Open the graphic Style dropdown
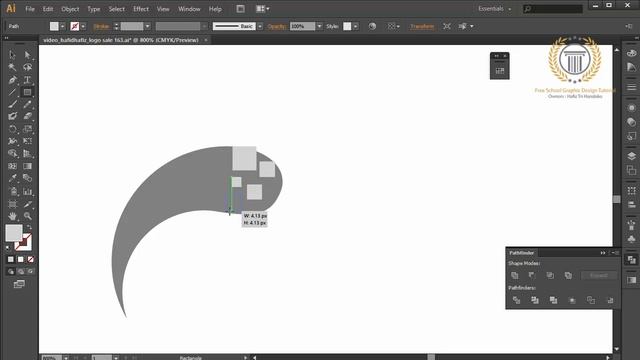Screen dimensions: 640x360 pos(356,26)
